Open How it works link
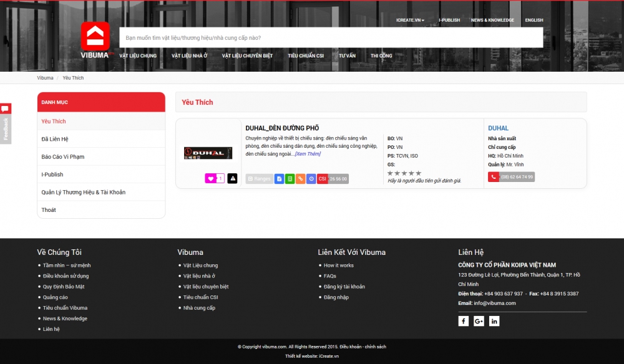 tap(339, 266)
